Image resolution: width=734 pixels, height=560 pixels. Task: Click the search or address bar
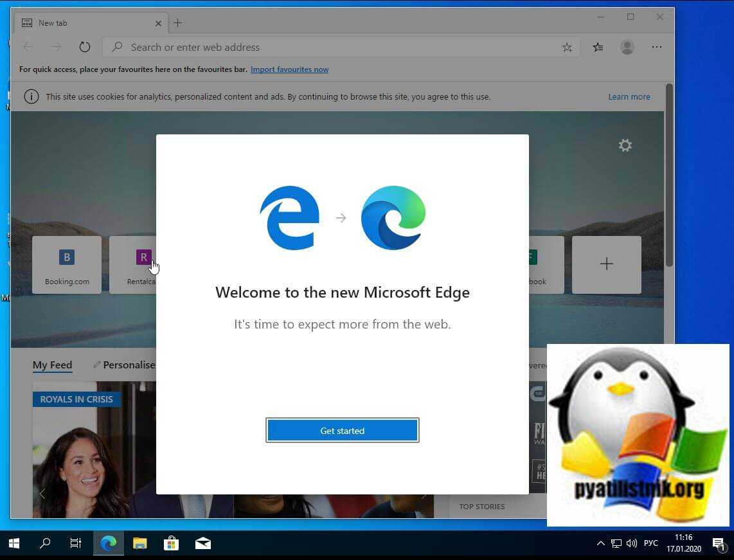coord(334,47)
